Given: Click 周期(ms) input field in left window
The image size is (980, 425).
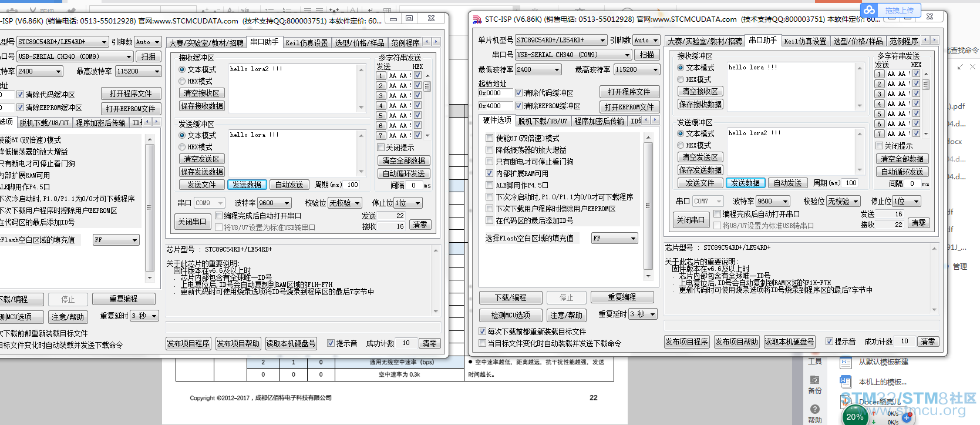Looking at the screenshot, I should 352,185.
